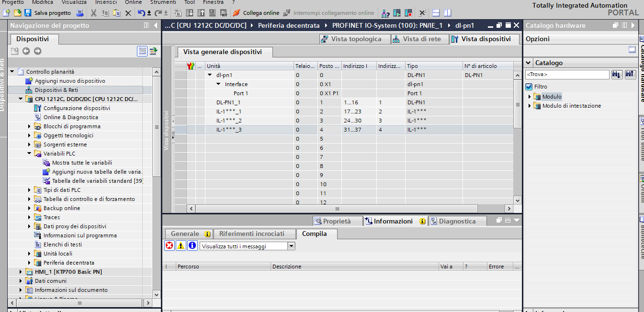
Task: Open the Visualizza tutti i messaggi dropdown
Action: click(291, 246)
